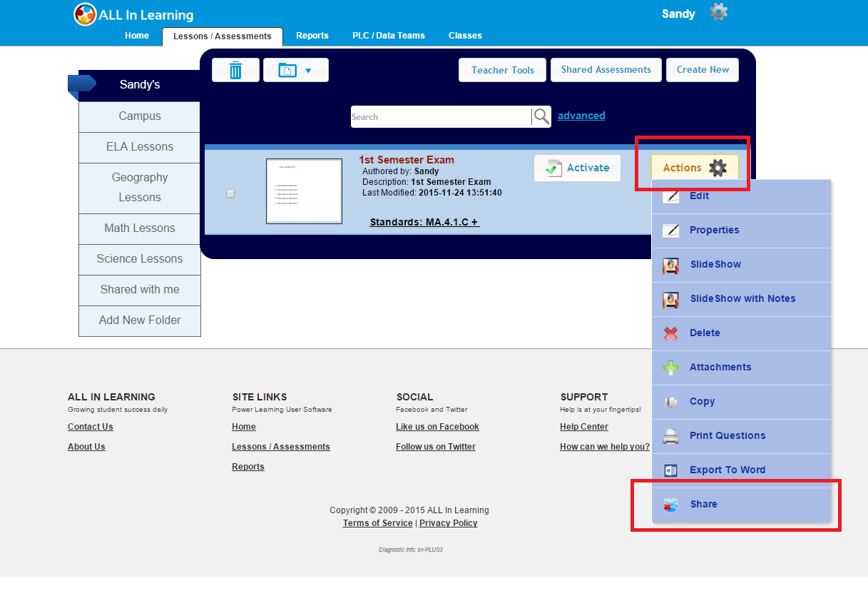Collapse the Actions dropdown menu

coord(694,168)
